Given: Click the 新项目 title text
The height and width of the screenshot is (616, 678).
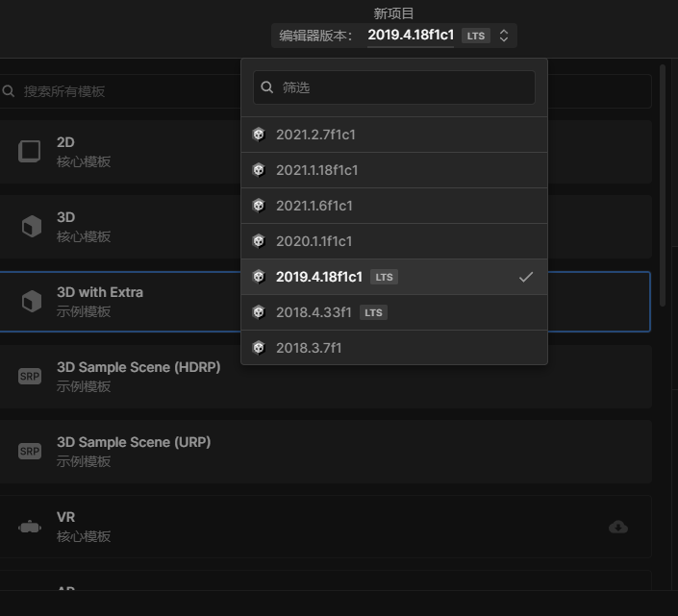Looking at the screenshot, I should point(393,13).
